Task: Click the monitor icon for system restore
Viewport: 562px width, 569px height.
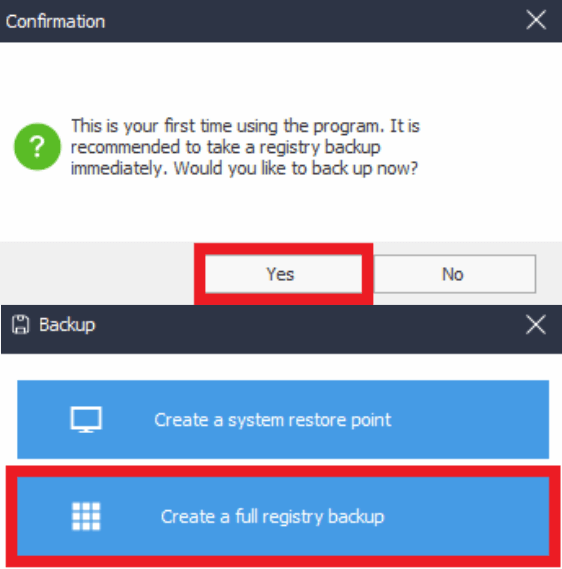Action: pyautogui.click(x=86, y=419)
